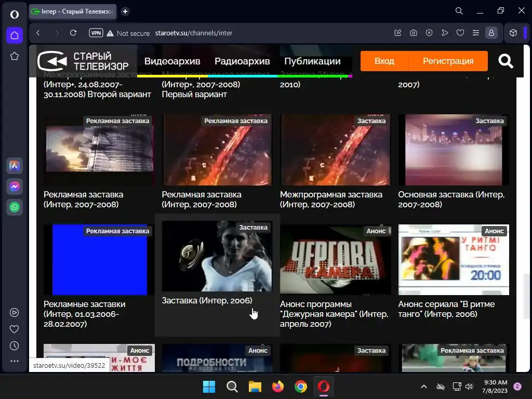Launch Aria AI sidebar icon
Screen dimensions: 532x399
(14, 166)
